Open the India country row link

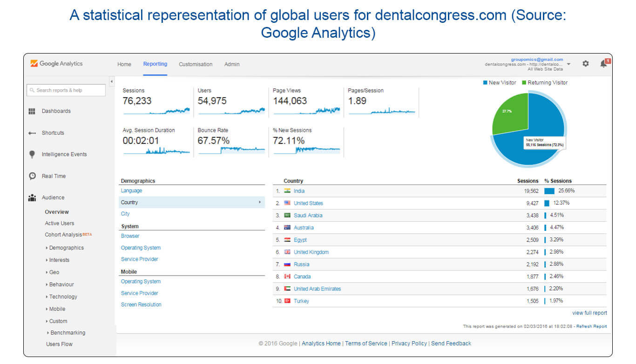coord(299,191)
